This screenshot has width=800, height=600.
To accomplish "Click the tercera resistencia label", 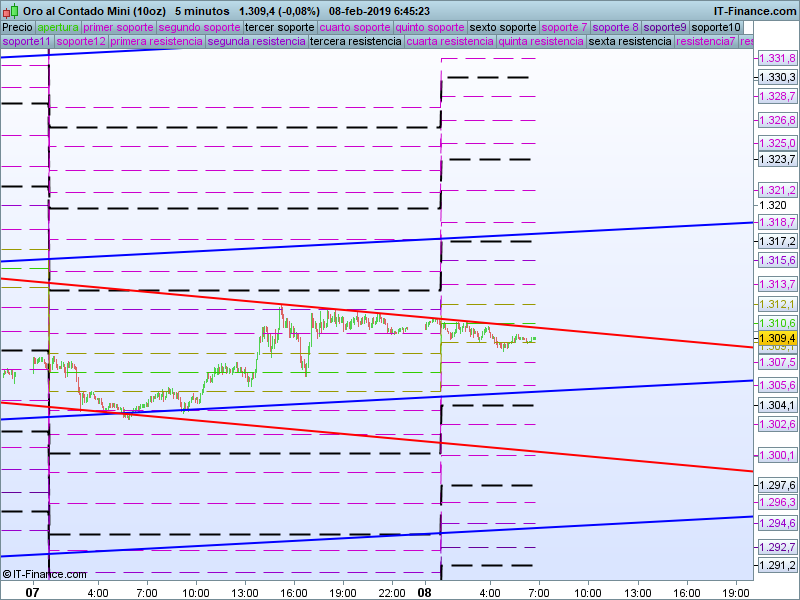I will (x=356, y=41).
